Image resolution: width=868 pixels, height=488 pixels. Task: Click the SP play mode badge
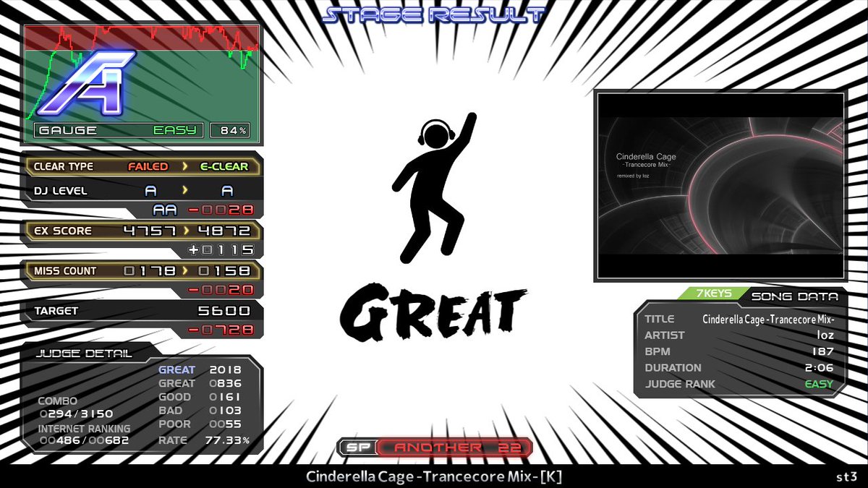357,448
